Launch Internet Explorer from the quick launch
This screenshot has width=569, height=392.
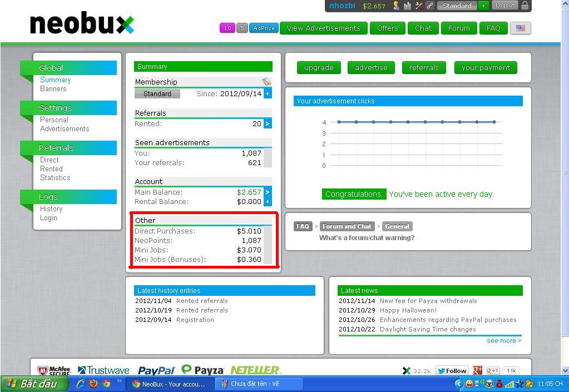[81, 384]
